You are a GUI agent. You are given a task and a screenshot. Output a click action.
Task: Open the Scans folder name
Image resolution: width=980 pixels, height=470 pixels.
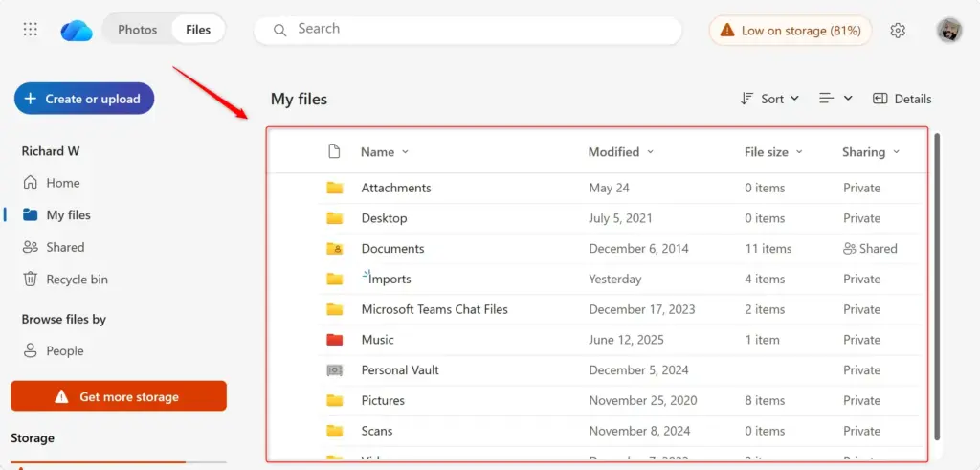point(377,431)
